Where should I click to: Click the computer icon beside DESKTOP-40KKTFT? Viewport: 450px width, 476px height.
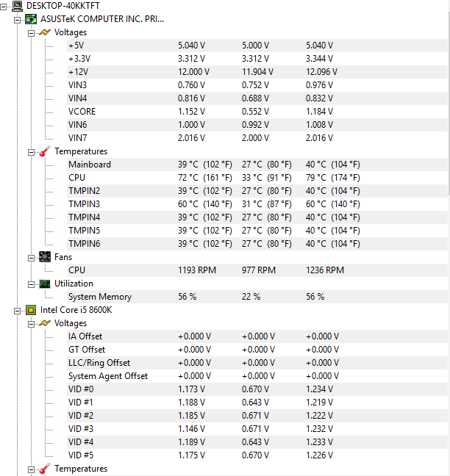(17, 6)
